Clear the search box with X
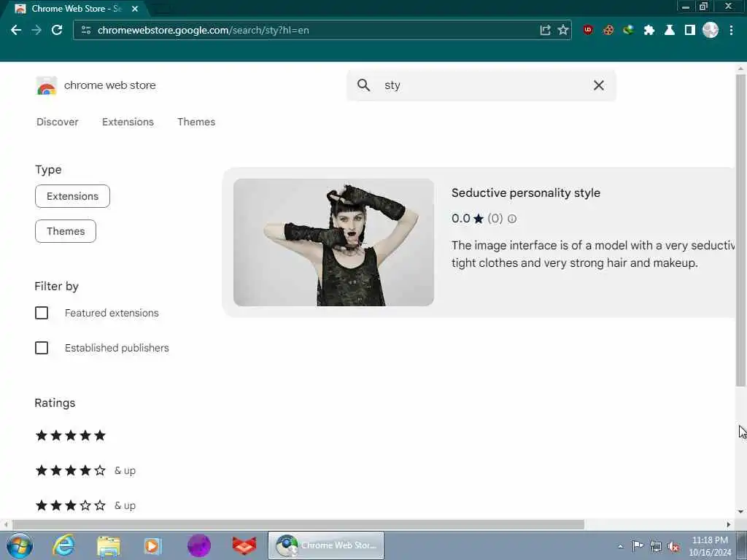Image resolution: width=747 pixels, height=560 pixels. pyautogui.click(x=599, y=85)
